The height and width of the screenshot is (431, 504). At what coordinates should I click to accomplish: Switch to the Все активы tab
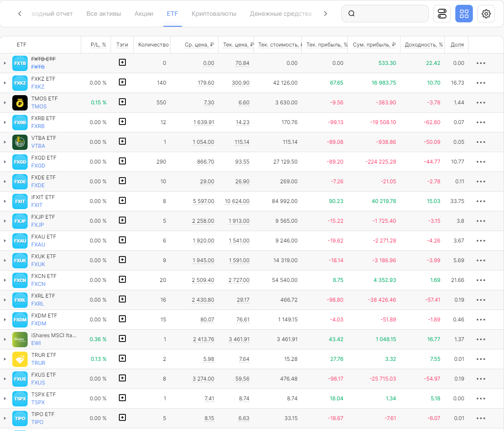point(104,14)
